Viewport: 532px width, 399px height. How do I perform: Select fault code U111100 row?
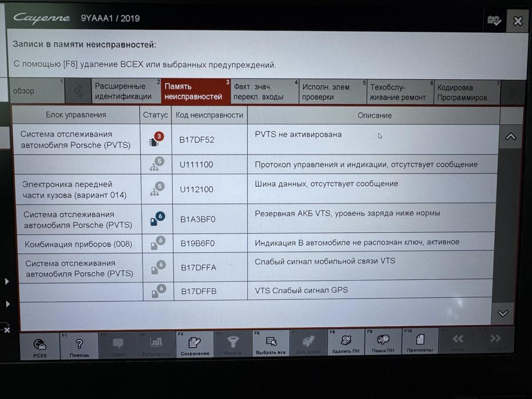196,165
